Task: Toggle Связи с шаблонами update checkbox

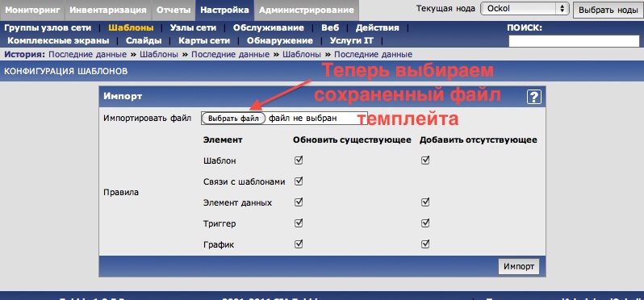Action: [299, 181]
